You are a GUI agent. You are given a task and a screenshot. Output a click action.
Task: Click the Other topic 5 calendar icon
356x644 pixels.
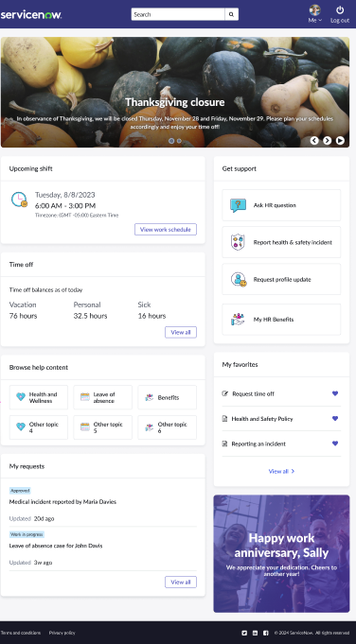84,427
